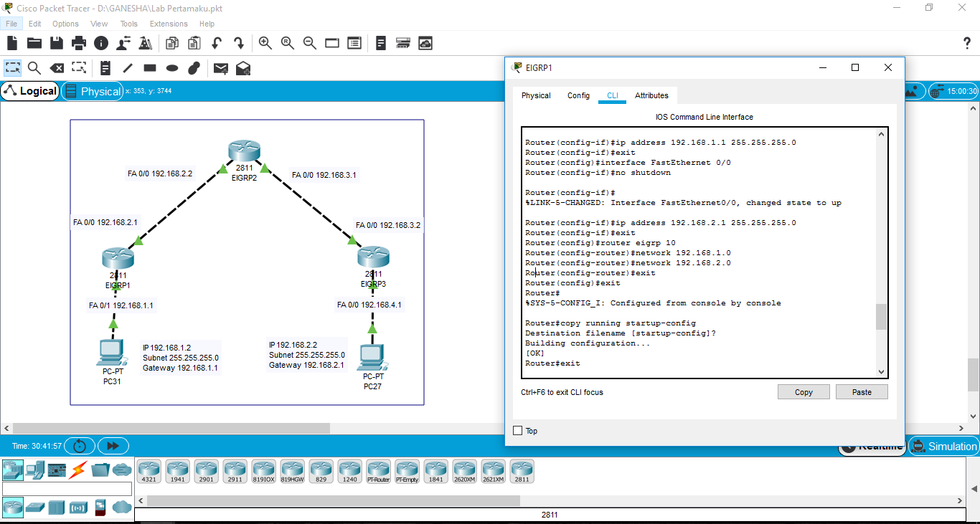Pick the 4321 router model
The height and width of the screenshot is (524, 980).
149,471
